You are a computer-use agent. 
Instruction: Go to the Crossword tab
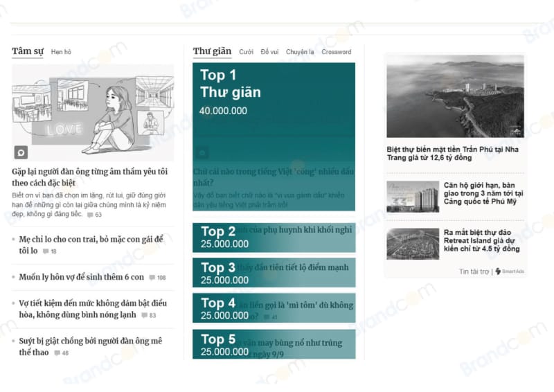coord(336,52)
